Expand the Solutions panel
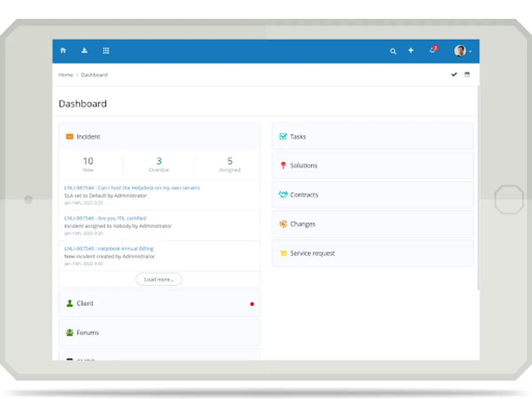Image resolution: width=532 pixels, height=399 pixels. tap(372, 165)
